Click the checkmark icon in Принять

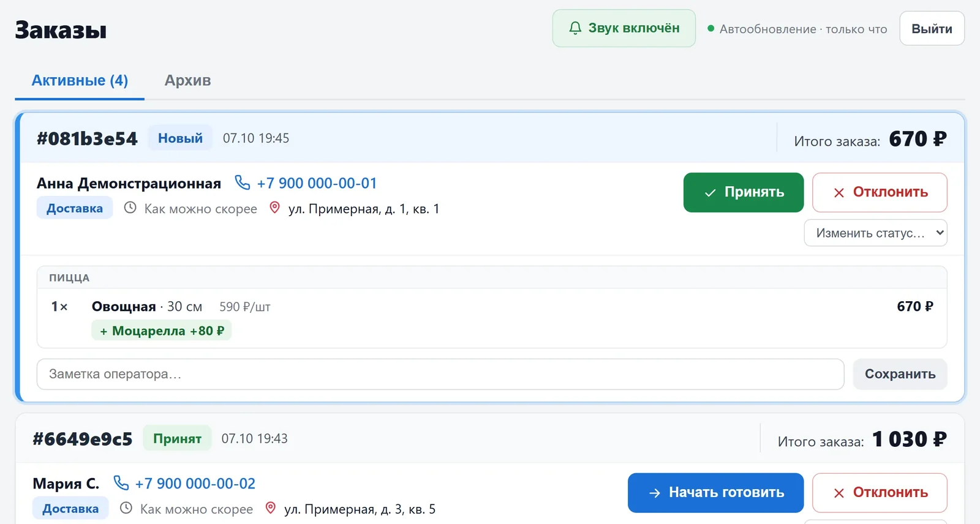pos(710,193)
